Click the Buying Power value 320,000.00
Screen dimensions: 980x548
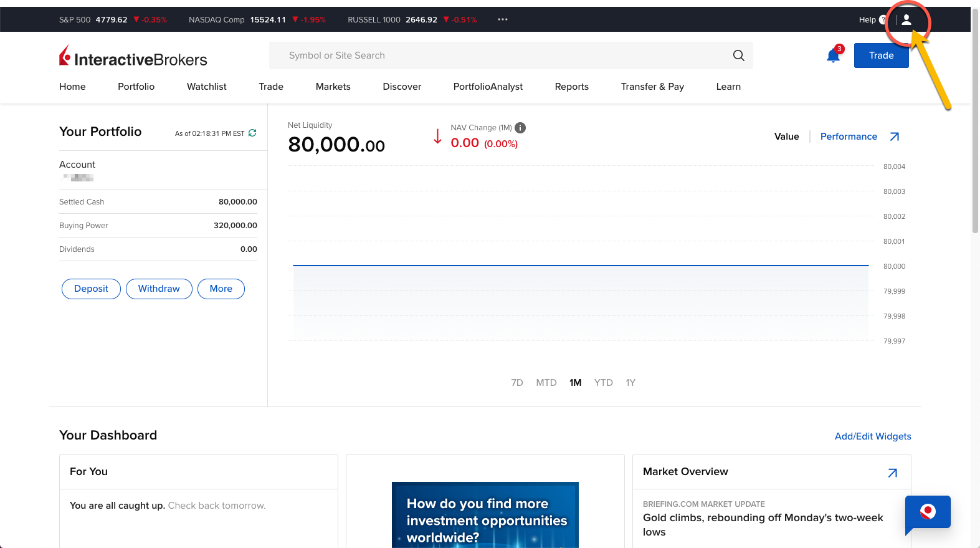235,226
